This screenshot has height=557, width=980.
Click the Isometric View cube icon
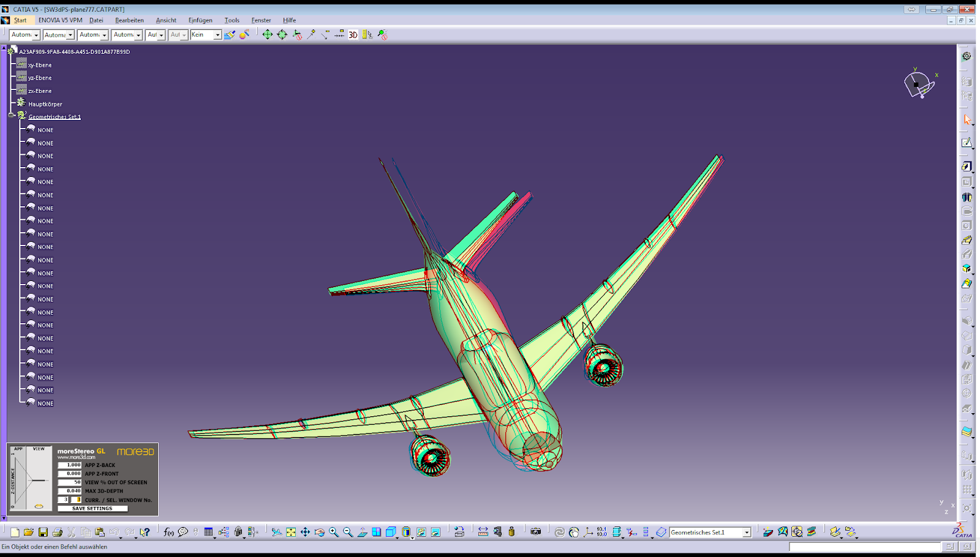(x=391, y=531)
